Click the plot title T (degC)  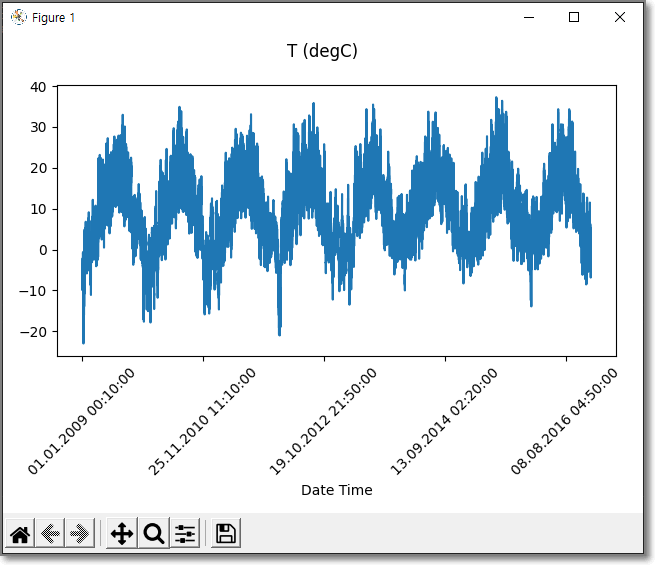click(322, 51)
